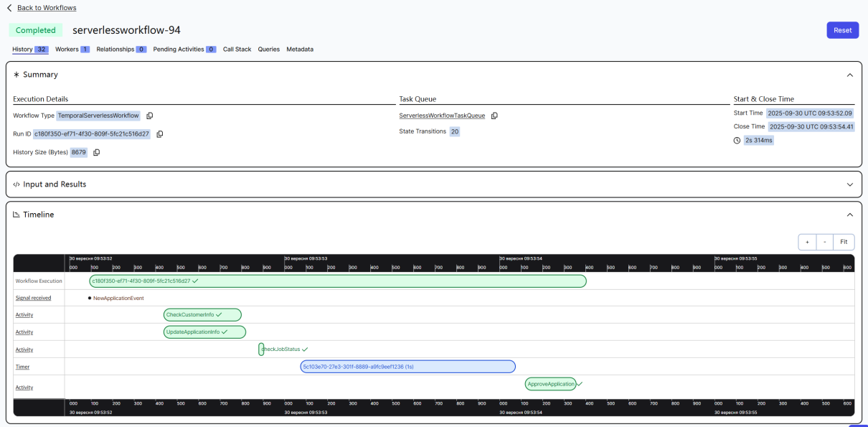Follow the Back to Workflows link
Image resolution: width=868 pixels, height=427 pixels.
click(46, 8)
